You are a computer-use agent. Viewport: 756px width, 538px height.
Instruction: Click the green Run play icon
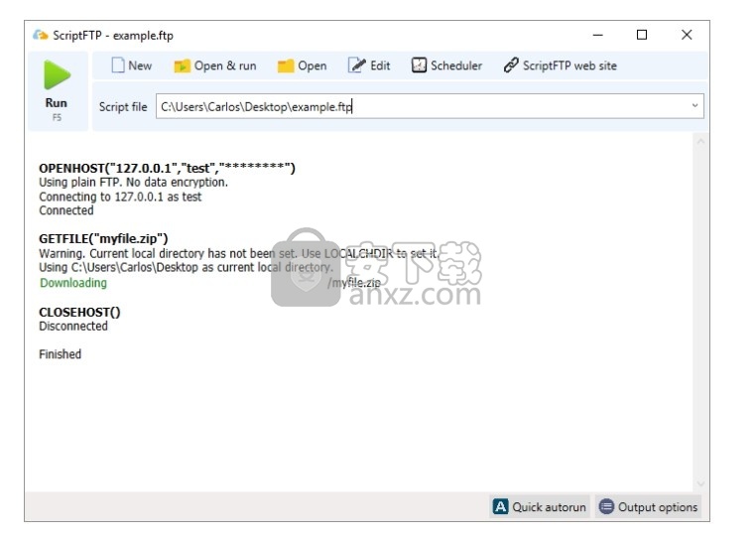point(57,74)
